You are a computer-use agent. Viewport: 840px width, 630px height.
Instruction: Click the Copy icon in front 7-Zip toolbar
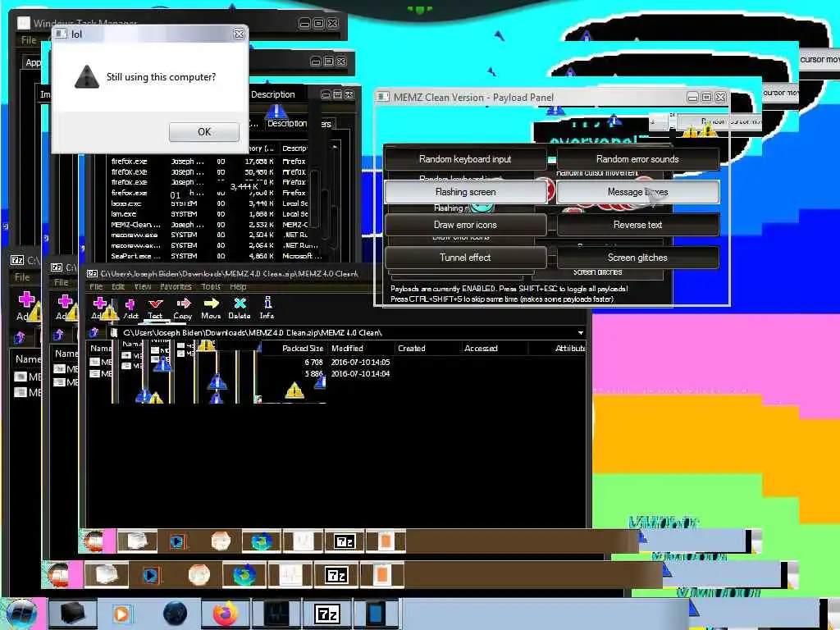point(183,304)
